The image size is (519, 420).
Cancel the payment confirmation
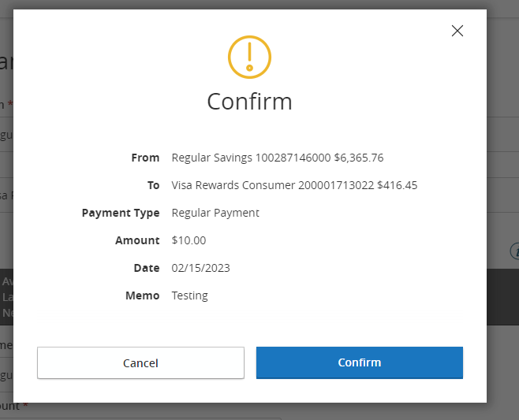click(140, 362)
